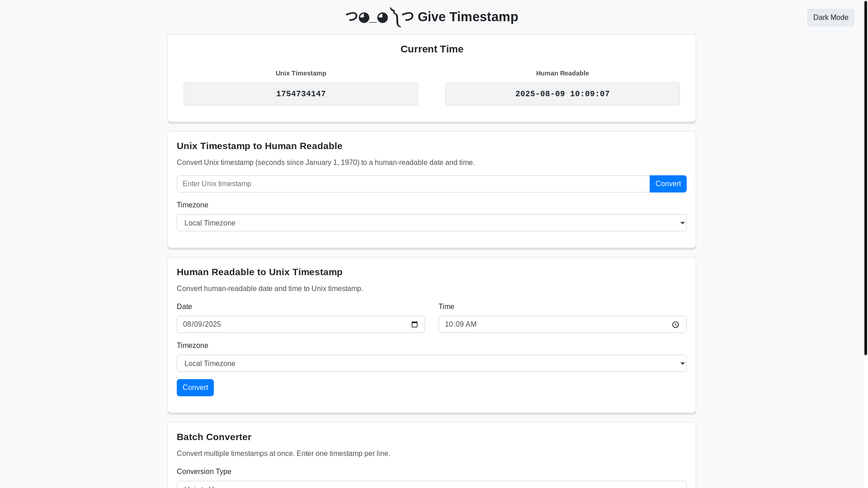
Task: Click the Batch Converter heading
Action: coord(214,437)
